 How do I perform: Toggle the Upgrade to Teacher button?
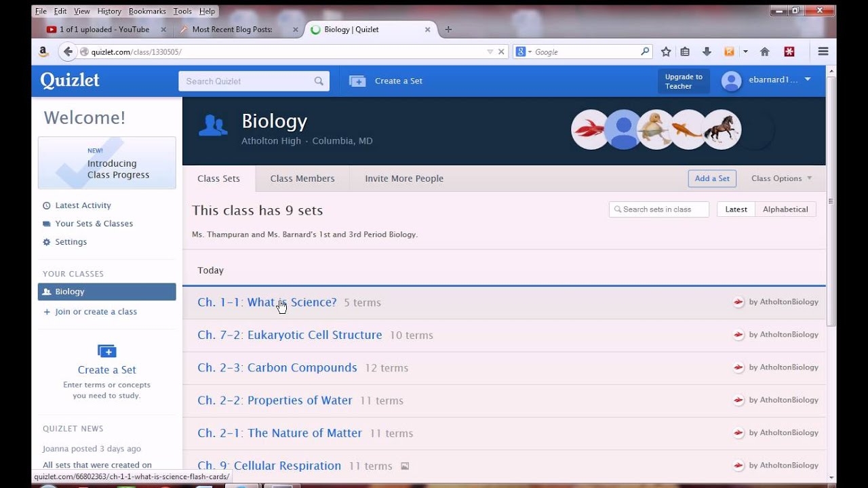pyautogui.click(x=683, y=81)
